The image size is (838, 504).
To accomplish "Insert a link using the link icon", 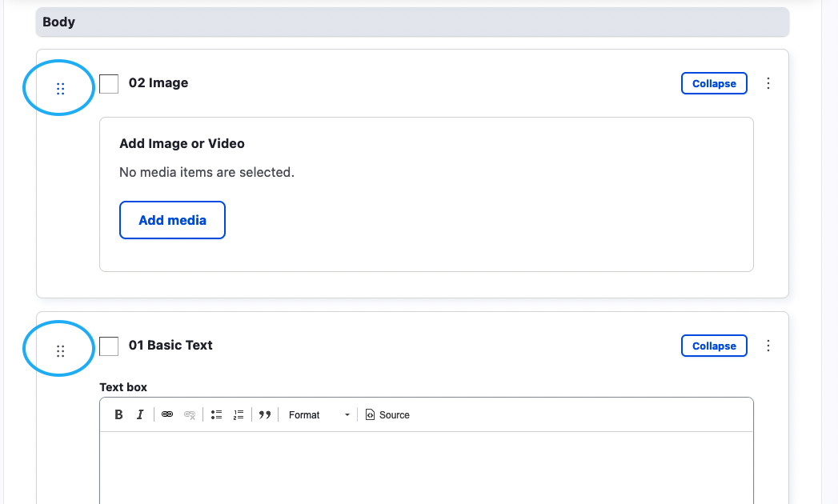I will [x=167, y=414].
